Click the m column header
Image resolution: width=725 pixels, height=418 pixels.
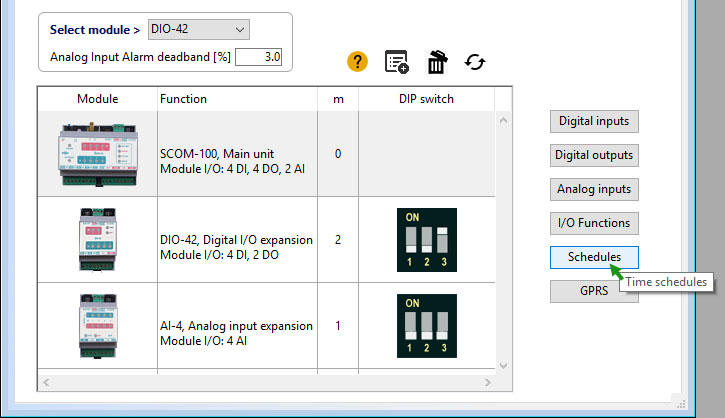338,99
